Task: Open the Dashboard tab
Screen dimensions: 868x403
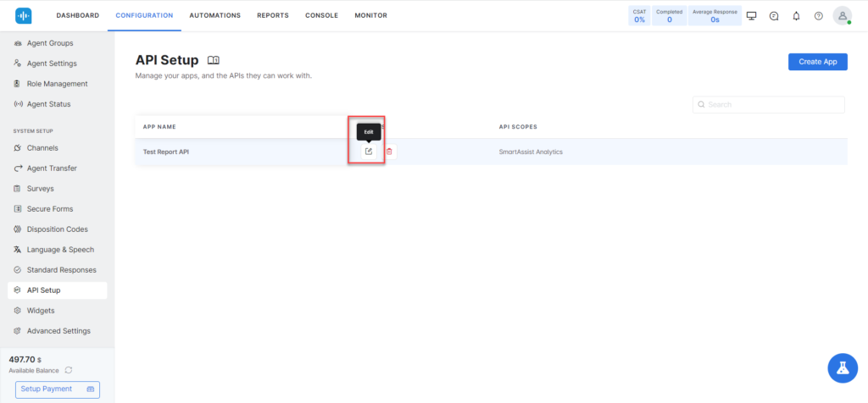Action: click(77, 15)
